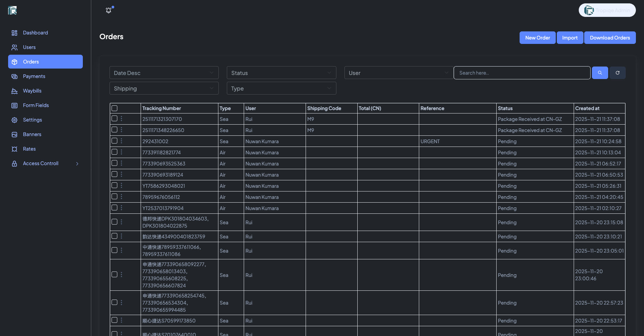The width and height of the screenshot is (644, 336).
Task: Click the Waybills ship icon
Action: coord(14,91)
